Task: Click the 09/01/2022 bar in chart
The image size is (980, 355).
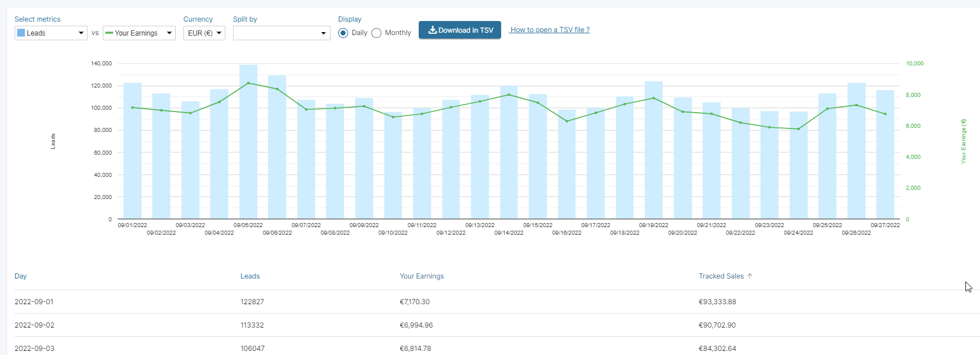Action: pyautogui.click(x=133, y=163)
